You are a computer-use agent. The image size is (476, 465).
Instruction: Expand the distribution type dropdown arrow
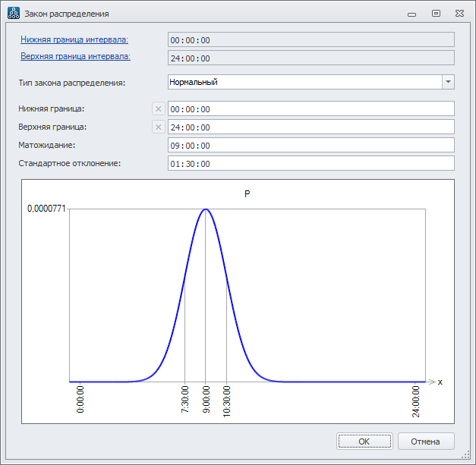(448, 82)
